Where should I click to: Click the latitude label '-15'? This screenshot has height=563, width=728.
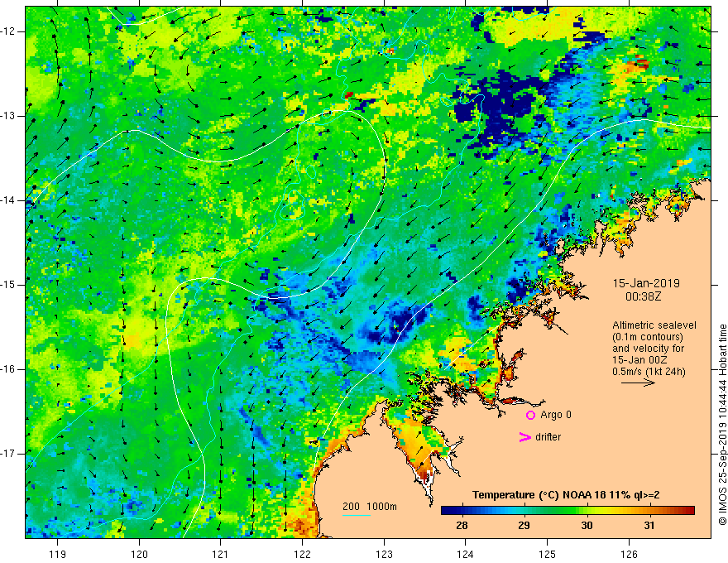point(8,285)
